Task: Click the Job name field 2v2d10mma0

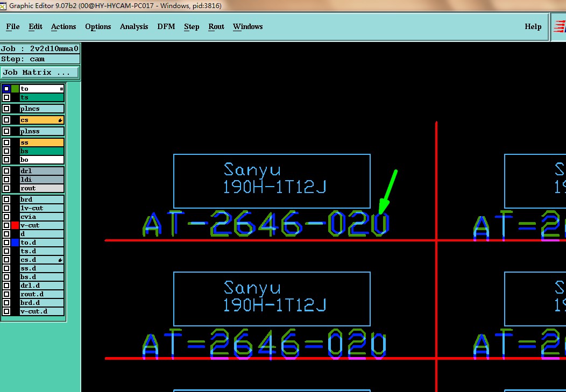Action: 40,49
